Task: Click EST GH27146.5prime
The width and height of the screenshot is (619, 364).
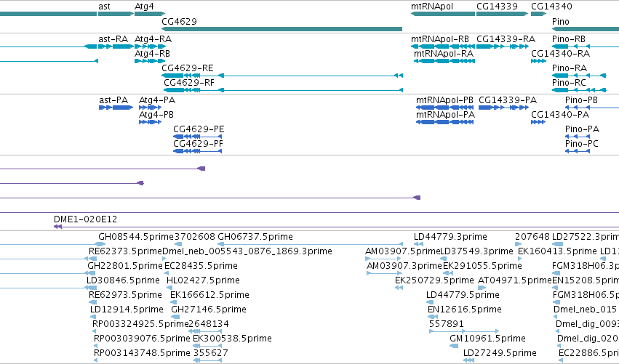Action: (x=209, y=310)
